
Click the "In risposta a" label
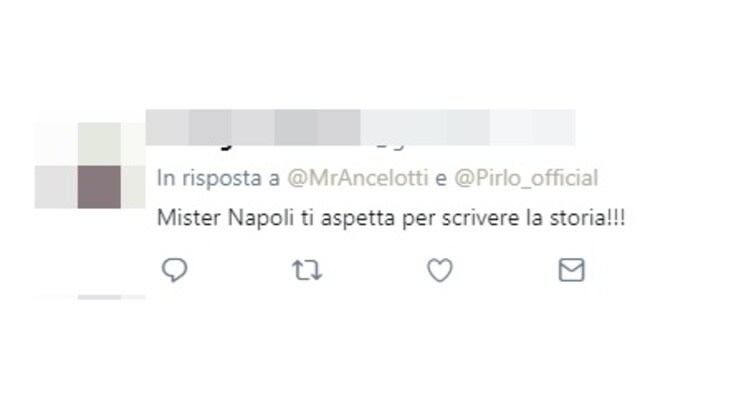[x=218, y=178]
